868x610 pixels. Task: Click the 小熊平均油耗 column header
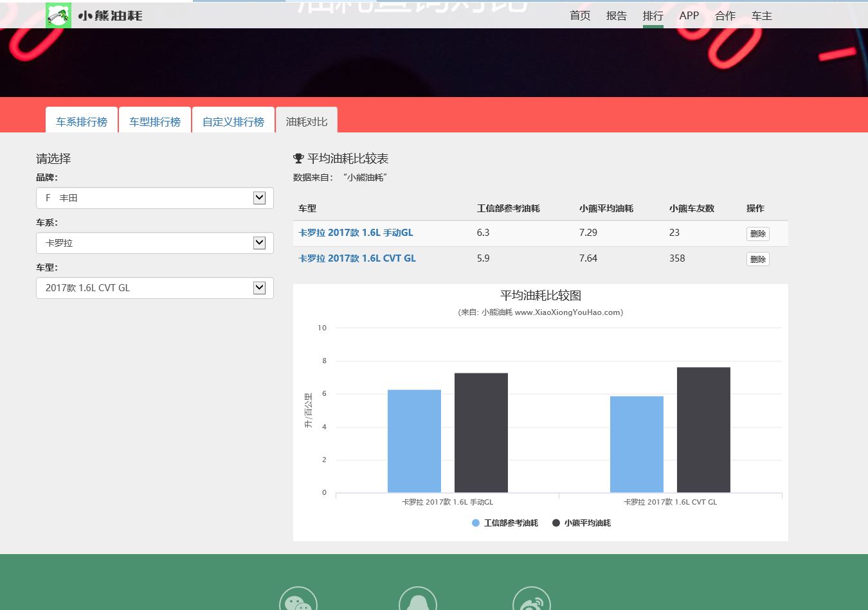[606, 208]
